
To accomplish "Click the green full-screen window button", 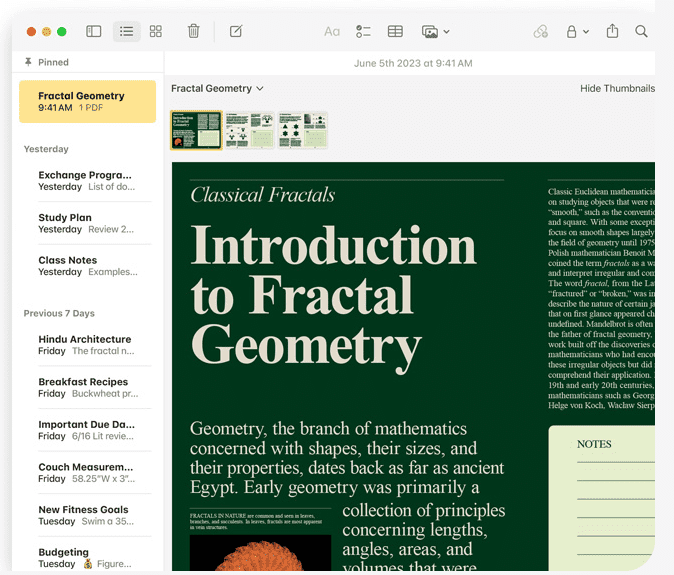I will pos(62,31).
